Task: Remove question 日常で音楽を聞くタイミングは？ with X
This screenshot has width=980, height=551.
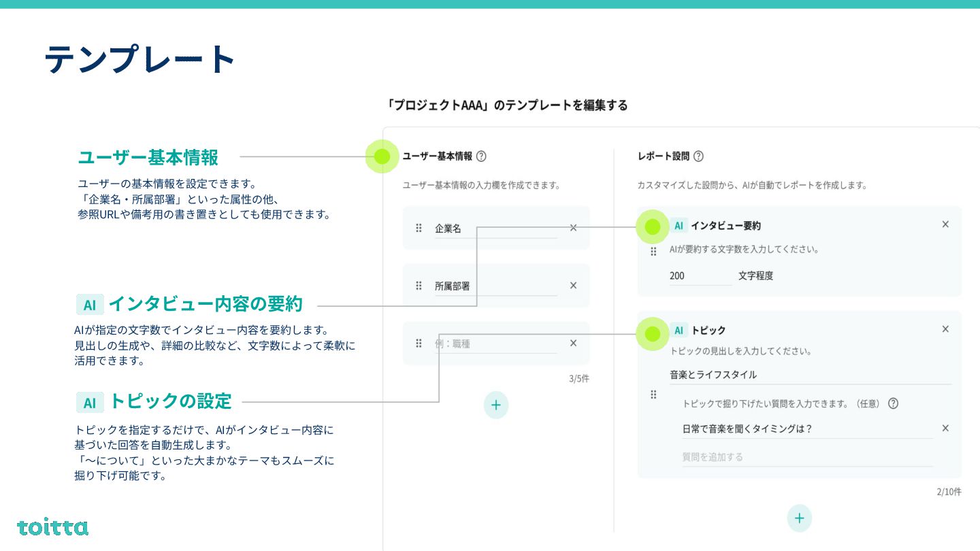Action: point(945,428)
